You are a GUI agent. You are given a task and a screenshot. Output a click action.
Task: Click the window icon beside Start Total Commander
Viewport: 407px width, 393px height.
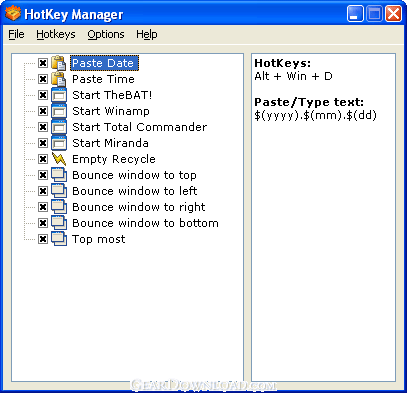point(59,127)
